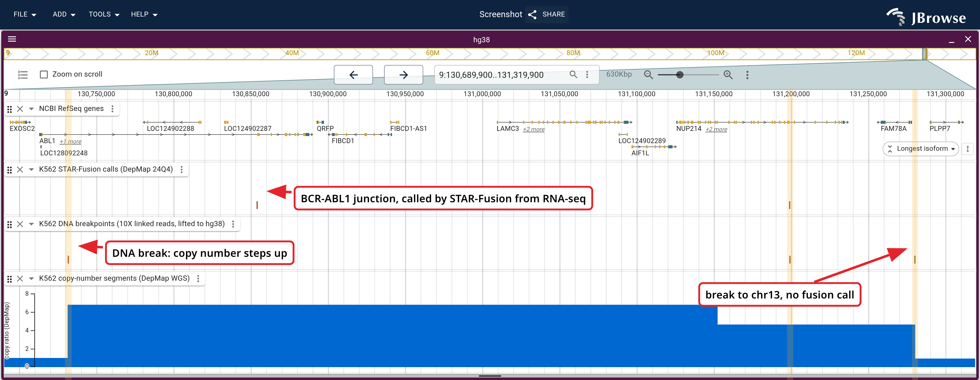Click the DNA breakpoint marker near FAM78A
The width and height of the screenshot is (980, 380).
click(x=914, y=259)
